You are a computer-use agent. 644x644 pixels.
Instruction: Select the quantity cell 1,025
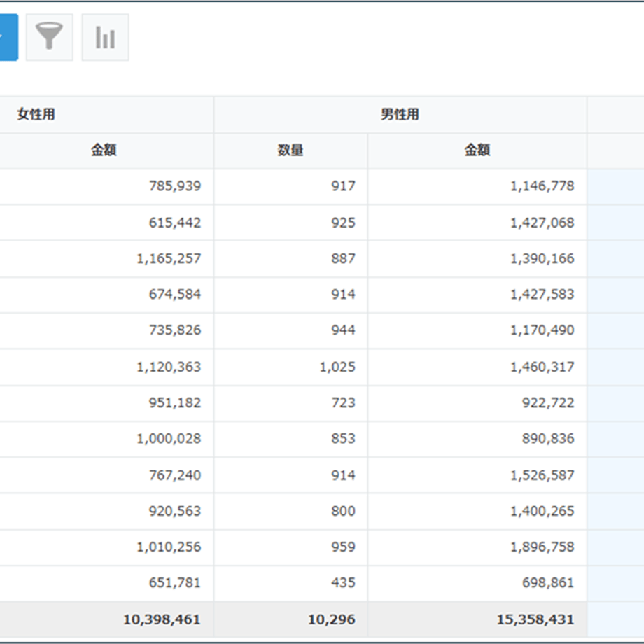pyautogui.click(x=290, y=367)
